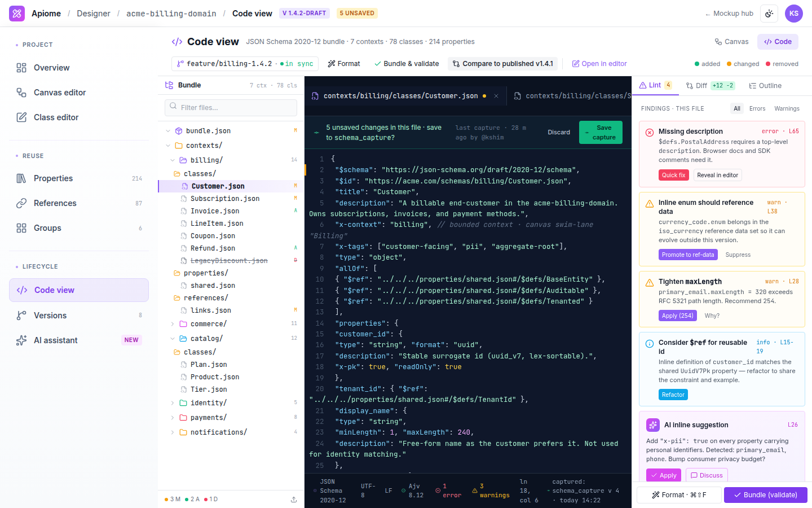The image size is (812, 508).
Task: Open the Code view item in the sidebar
Action: (79, 290)
